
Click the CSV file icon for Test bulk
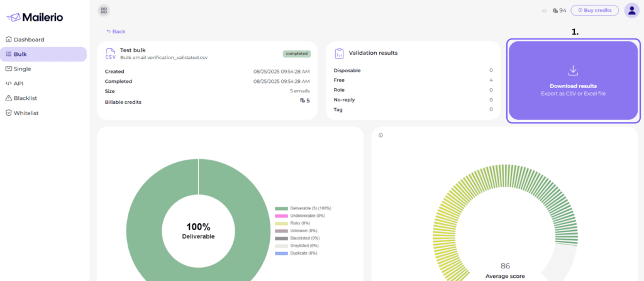(x=111, y=54)
